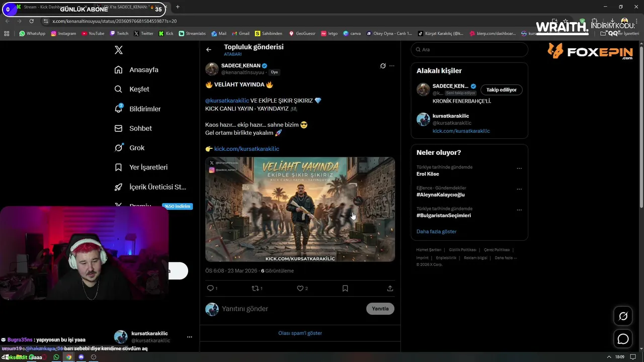Open the Erol Köse trending topic
Viewport: 644px width, 362px height.
point(428,174)
